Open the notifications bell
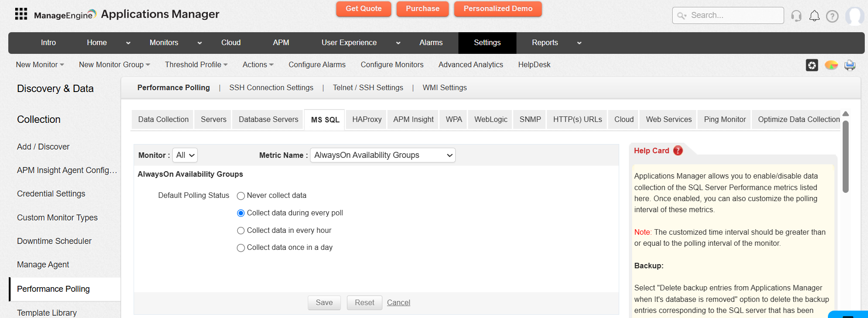The width and height of the screenshot is (868, 318). point(815,16)
